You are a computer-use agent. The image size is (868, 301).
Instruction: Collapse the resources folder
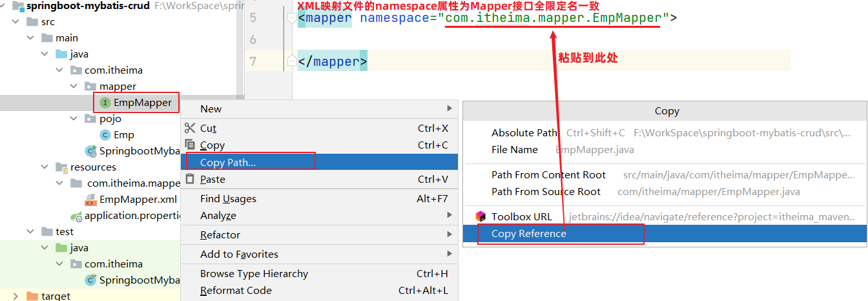pyautogui.click(x=45, y=167)
